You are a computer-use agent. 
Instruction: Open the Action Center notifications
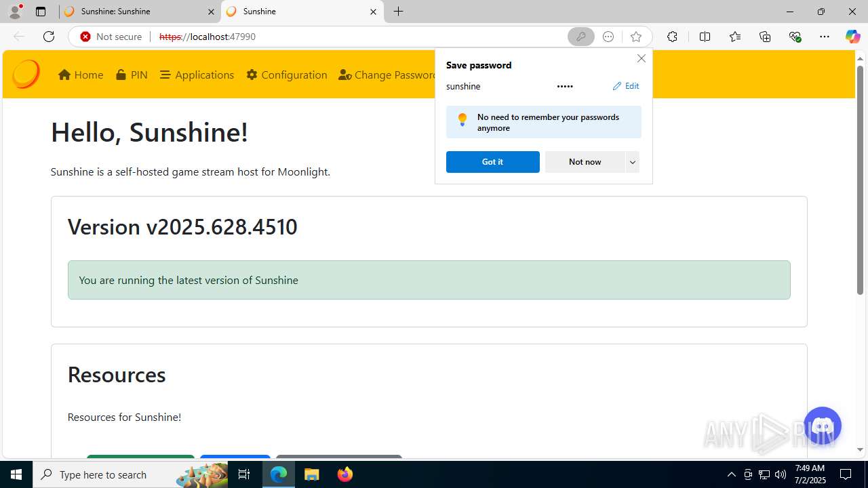[846, 474]
